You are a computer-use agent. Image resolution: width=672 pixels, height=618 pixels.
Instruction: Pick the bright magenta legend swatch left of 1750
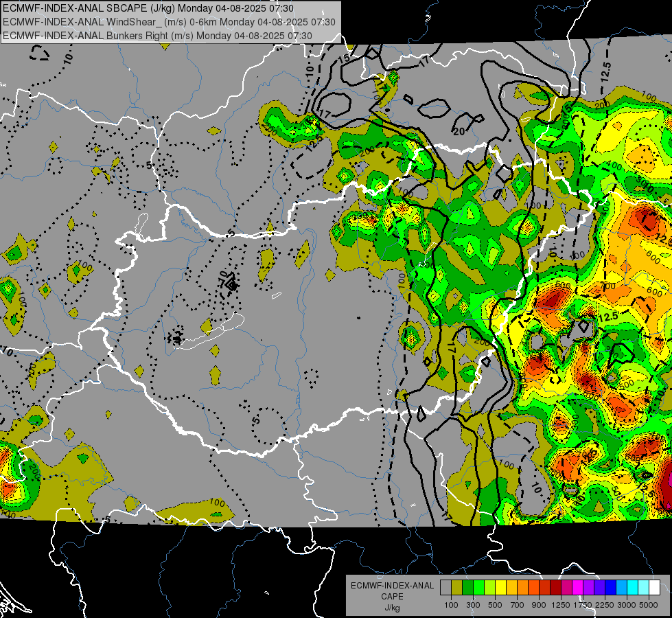tap(578, 588)
